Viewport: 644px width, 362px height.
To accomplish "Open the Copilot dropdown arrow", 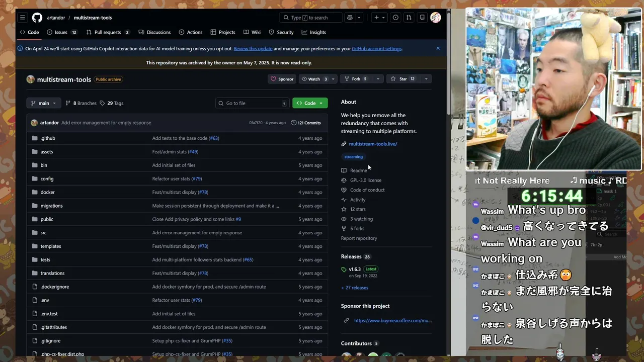I will point(359,18).
